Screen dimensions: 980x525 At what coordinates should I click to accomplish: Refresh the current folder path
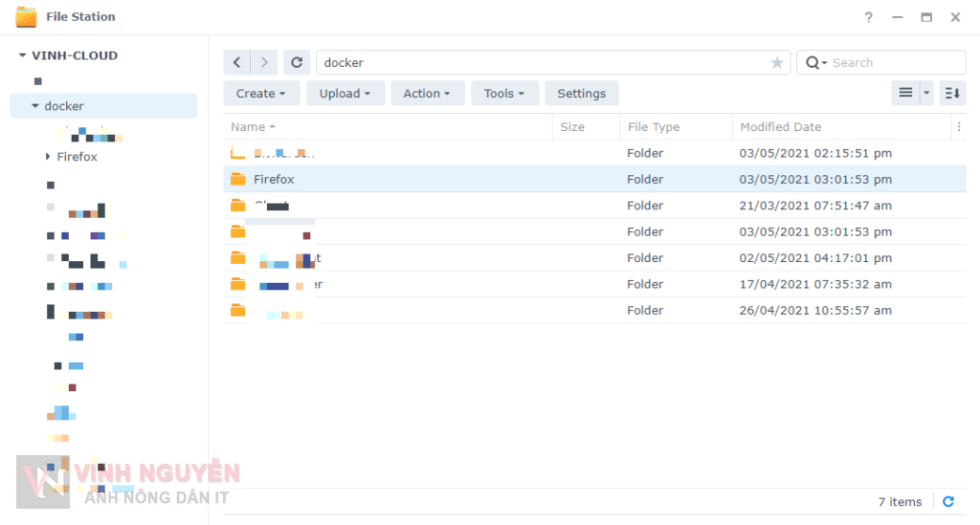297,62
